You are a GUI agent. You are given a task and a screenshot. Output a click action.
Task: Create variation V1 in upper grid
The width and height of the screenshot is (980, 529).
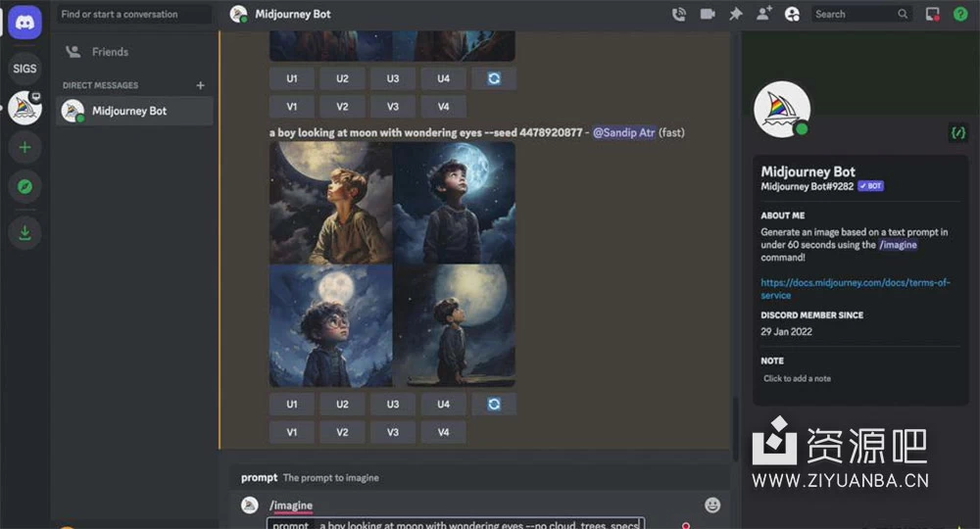point(292,107)
